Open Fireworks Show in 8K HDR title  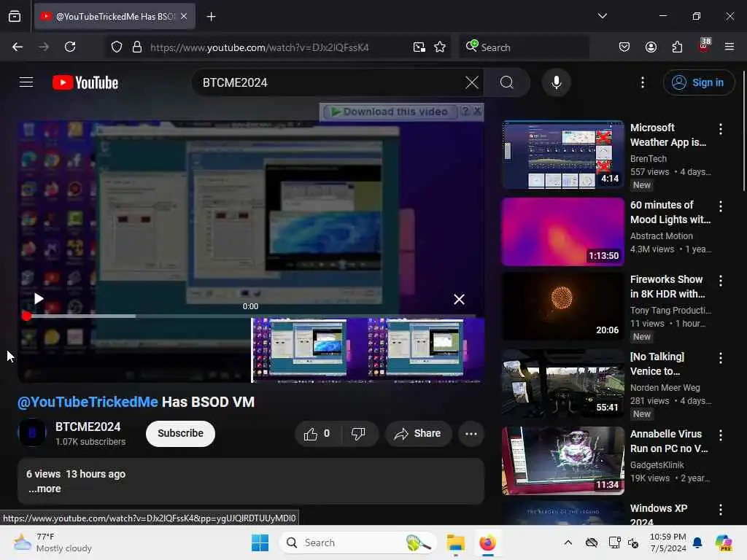(667, 287)
